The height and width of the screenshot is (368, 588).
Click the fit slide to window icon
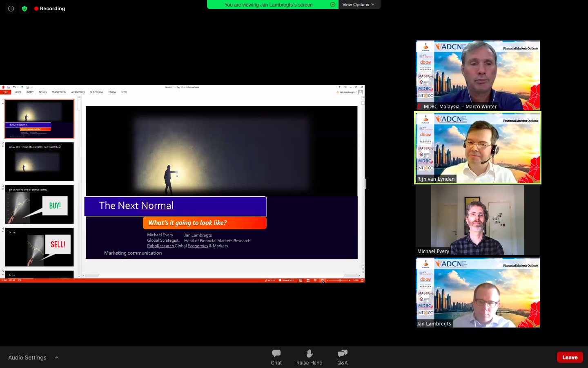tap(362, 280)
